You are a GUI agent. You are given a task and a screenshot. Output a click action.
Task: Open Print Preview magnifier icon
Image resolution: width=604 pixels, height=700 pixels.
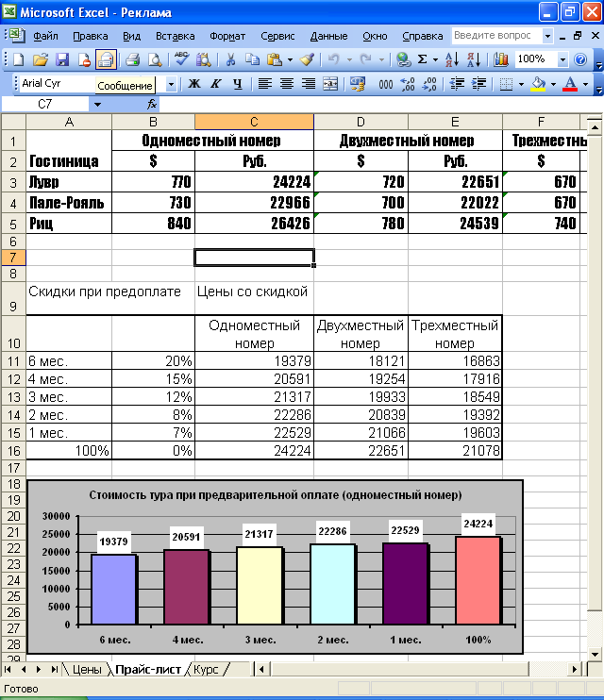(155, 59)
